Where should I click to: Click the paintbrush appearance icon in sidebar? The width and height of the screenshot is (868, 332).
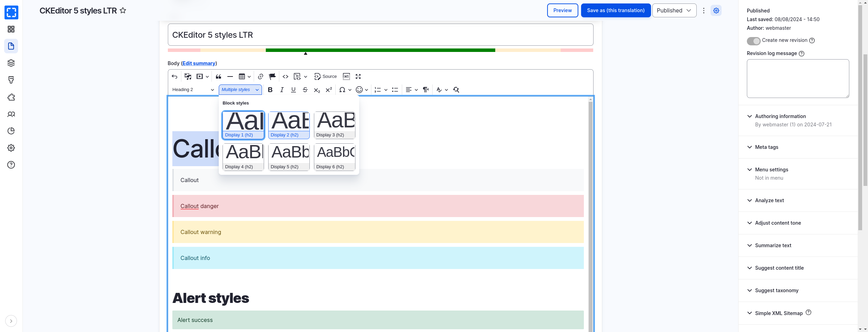point(11,80)
